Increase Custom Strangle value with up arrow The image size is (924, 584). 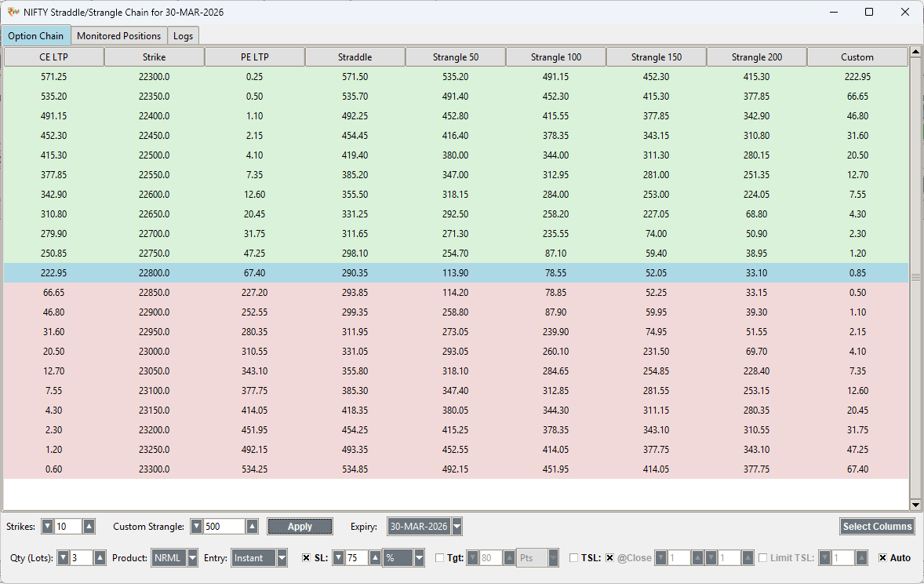point(252,527)
